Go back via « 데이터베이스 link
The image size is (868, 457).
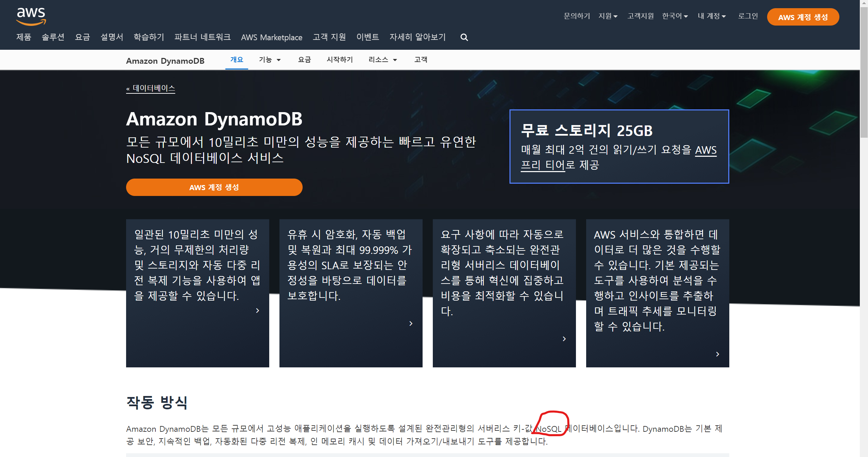(151, 88)
